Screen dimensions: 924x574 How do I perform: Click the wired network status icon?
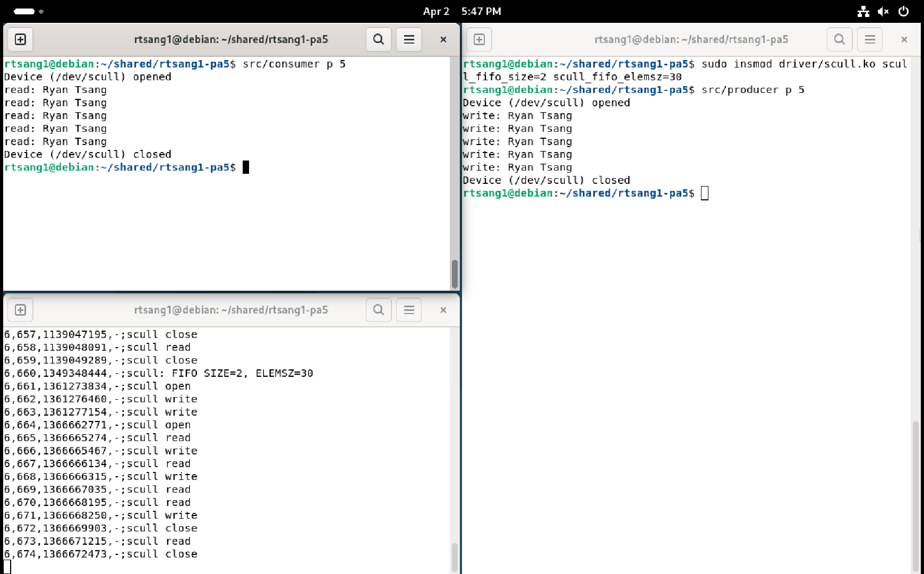tap(863, 11)
